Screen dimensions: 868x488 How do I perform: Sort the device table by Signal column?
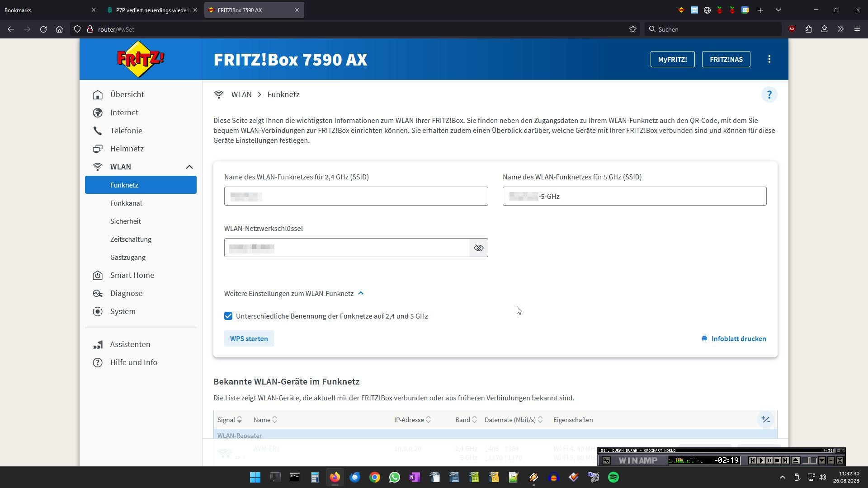pos(230,420)
